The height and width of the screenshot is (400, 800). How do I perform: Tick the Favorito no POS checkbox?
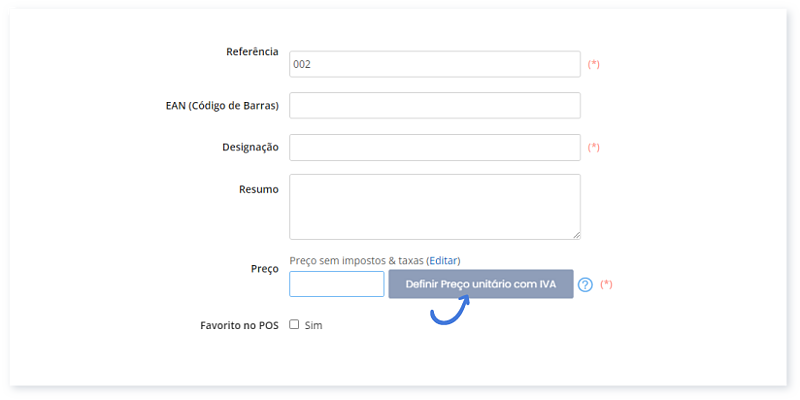tap(294, 324)
